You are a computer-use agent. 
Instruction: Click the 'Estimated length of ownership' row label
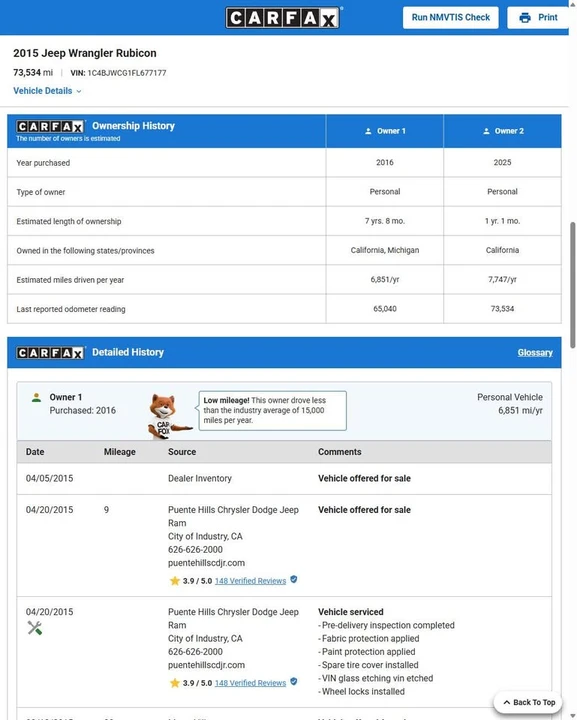[69, 221]
